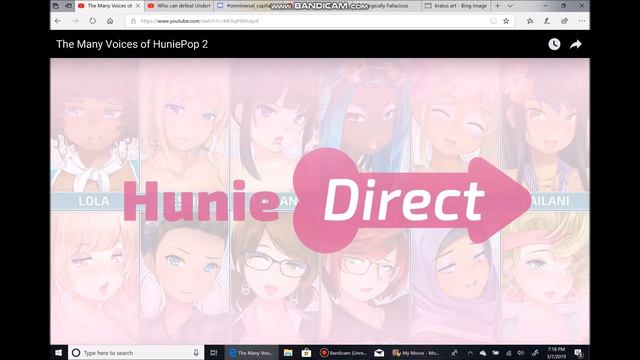Open reading view icon in address bar
The height and width of the screenshot is (360, 640).
[x=493, y=21]
